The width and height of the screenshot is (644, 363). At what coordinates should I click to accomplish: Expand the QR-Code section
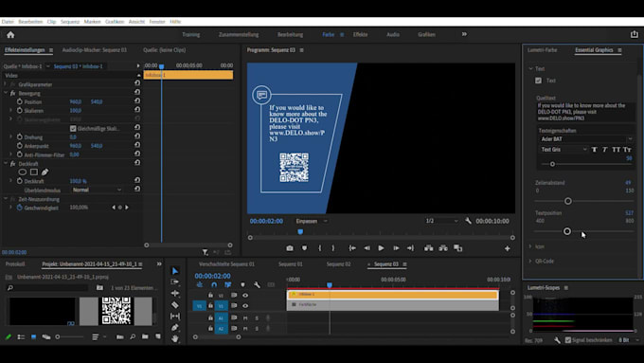pyautogui.click(x=530, y=261)
